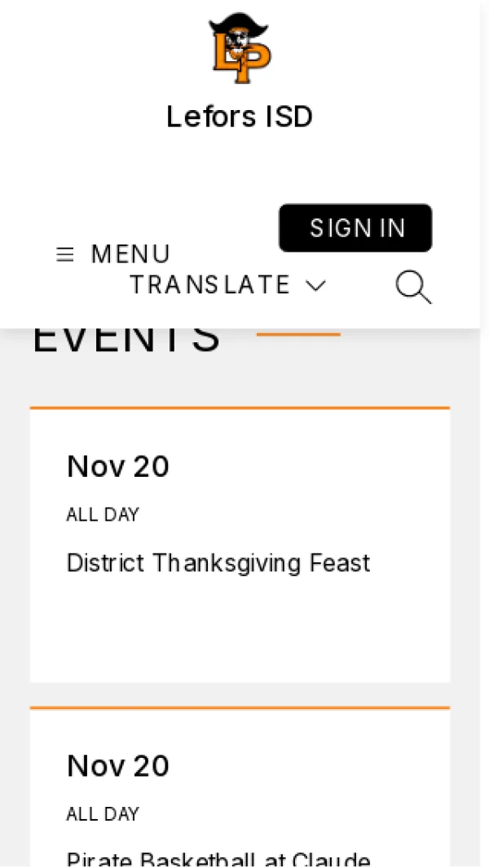Image resolution: width=489 pixels, height=868 pixels.
Task: Click ALL DAY label for Pirate Basketball
Action: (103, 814)
